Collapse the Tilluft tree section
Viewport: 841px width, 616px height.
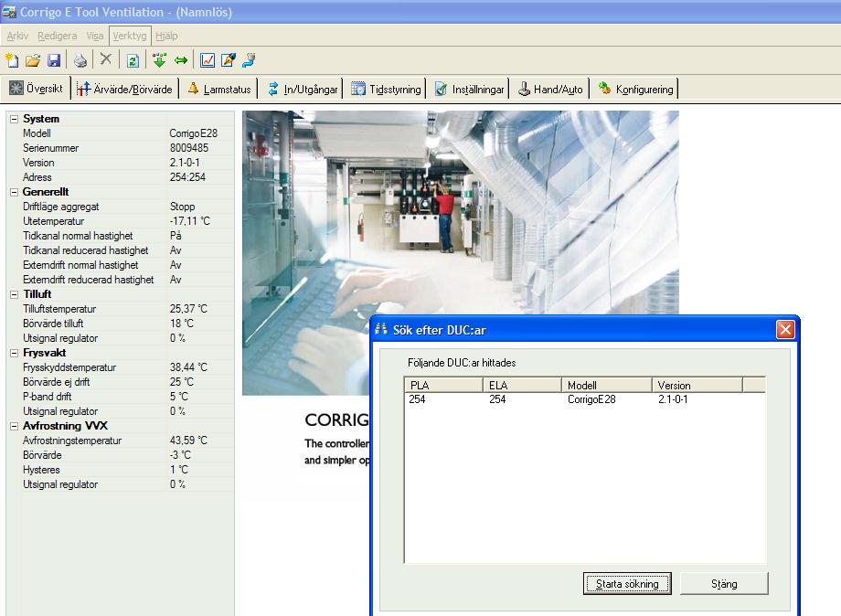[15, 294]
